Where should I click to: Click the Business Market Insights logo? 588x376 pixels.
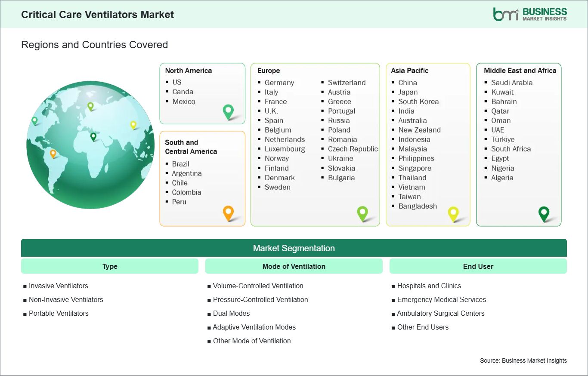(530, 14)
